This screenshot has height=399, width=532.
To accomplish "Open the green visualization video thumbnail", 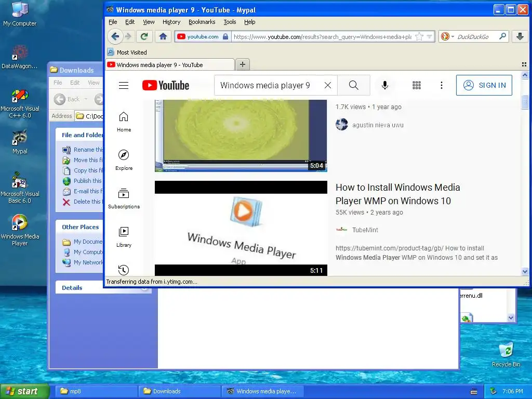I will 241,136.
